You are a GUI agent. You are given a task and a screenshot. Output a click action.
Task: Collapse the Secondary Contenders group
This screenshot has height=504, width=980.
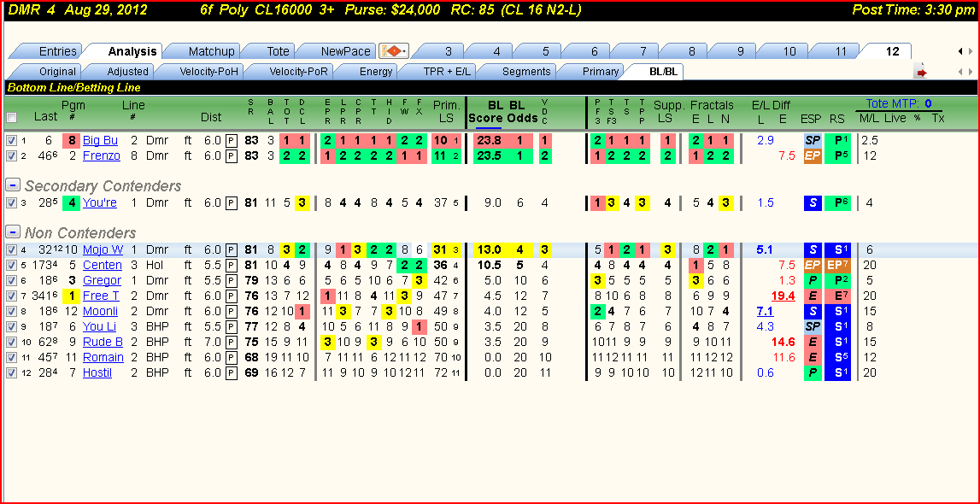point(12,185)
